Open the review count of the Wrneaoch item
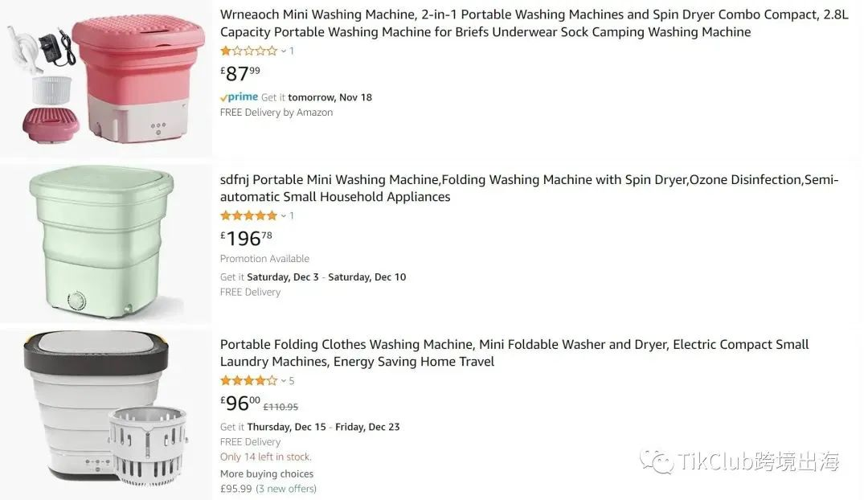This screenshot has width=868, height=500. click(x=292, y=51)
